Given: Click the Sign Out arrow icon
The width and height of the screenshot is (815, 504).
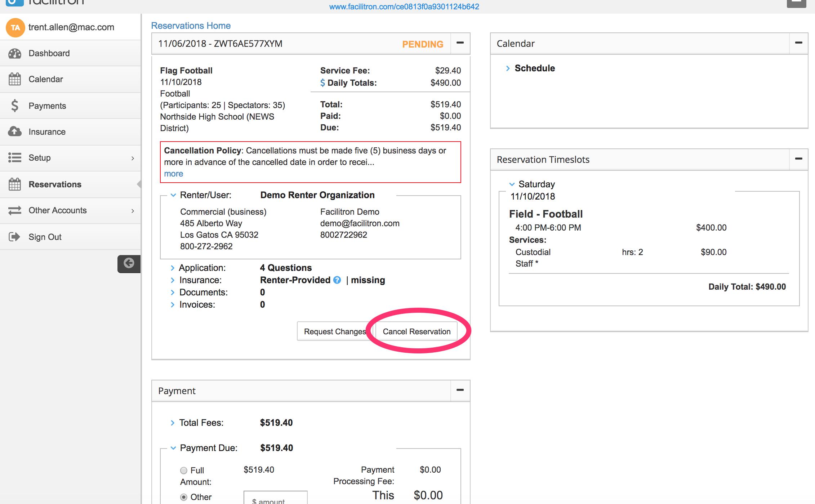Looking at the screenshot, I should click(14, 237).
